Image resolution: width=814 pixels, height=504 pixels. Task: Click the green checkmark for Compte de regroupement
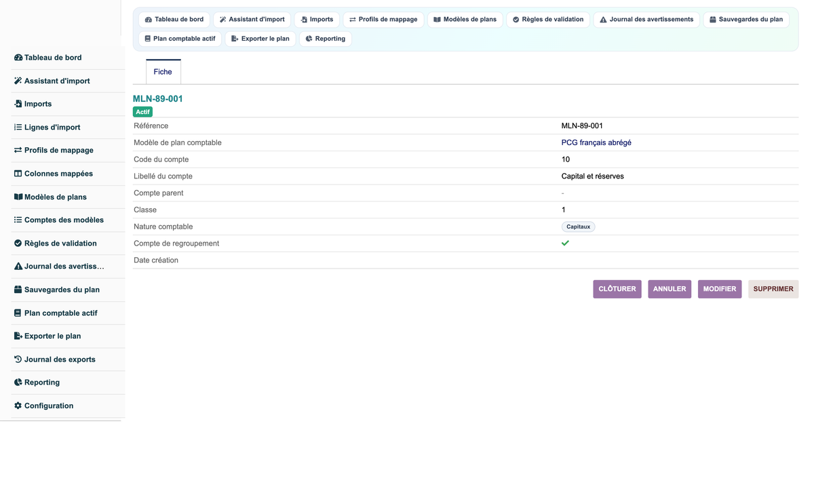pos(565,243)
